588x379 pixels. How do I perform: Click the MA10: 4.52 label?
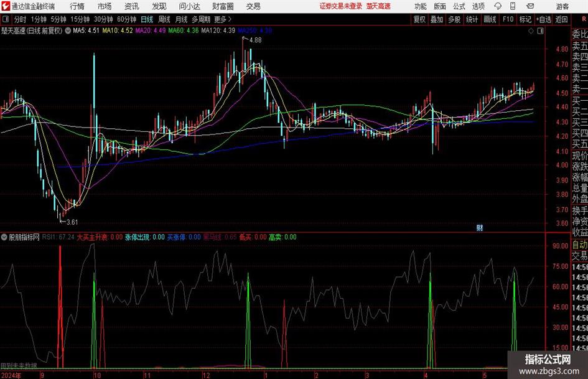tap(118, 30)
